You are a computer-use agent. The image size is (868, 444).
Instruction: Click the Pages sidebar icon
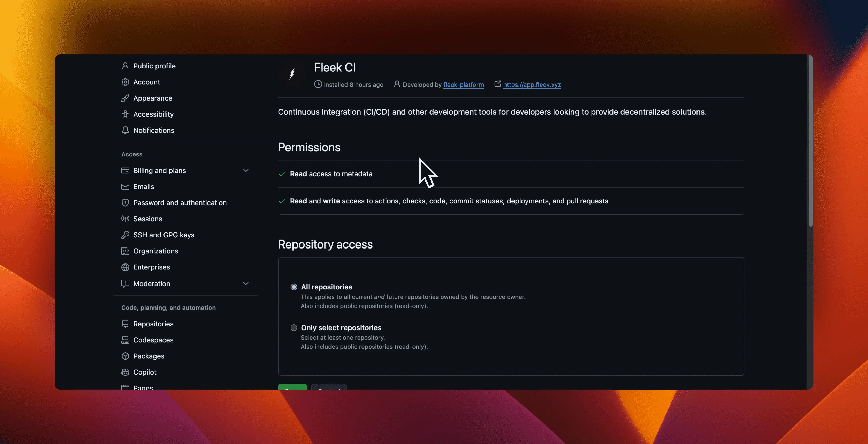click(124, 387)
